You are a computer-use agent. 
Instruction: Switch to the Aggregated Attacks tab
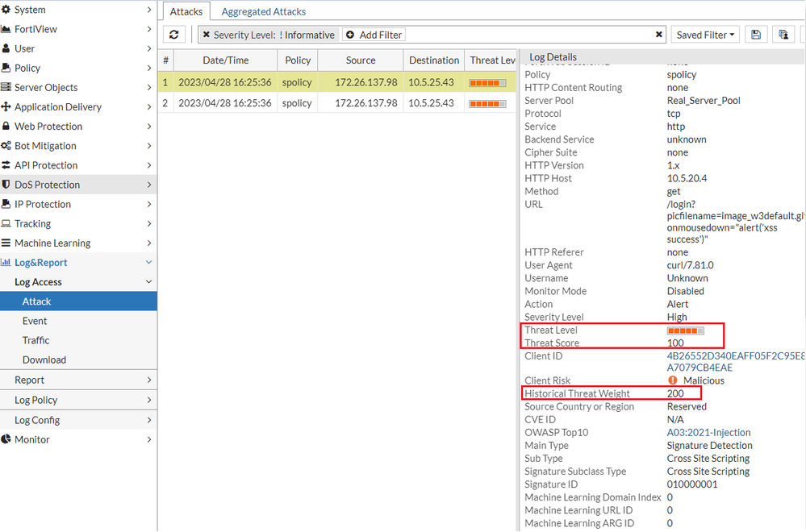(x=264, y=12)
